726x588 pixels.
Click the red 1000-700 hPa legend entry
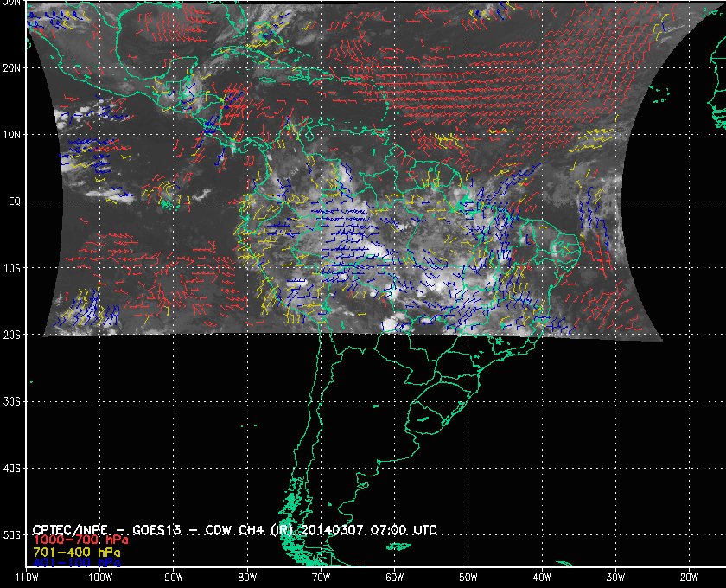point(80,540)
